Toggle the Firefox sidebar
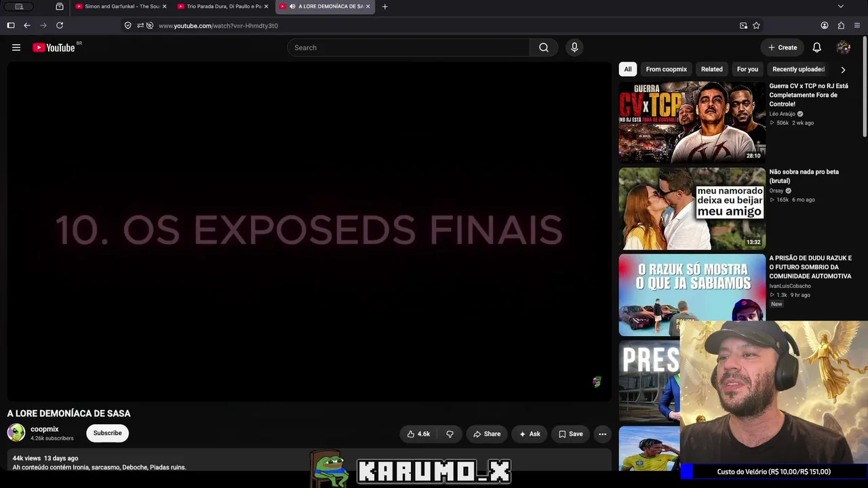Viewport: 868px width, 488px height. tap(11, 25)
